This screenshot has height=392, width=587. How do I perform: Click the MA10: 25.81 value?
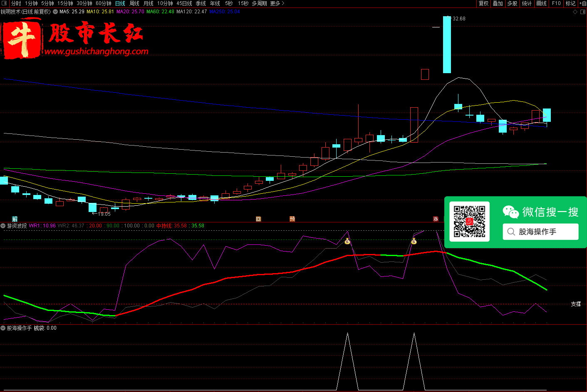(x=100, y=12)
